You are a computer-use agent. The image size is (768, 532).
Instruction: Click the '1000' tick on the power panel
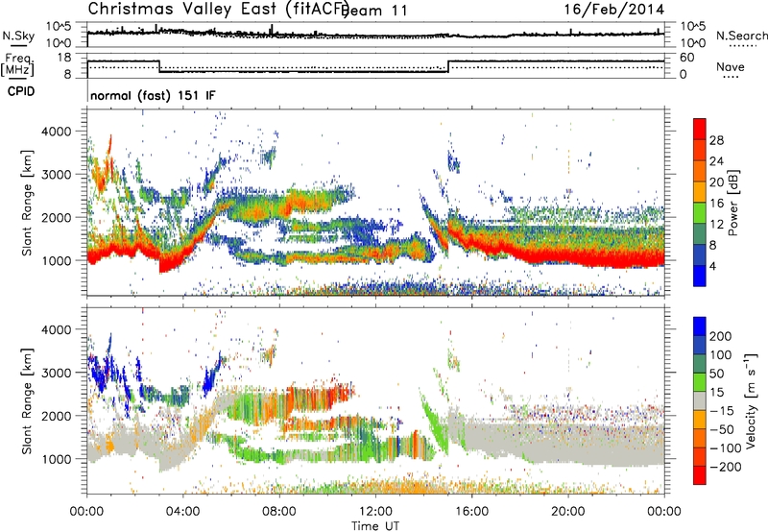coord(56,260)
